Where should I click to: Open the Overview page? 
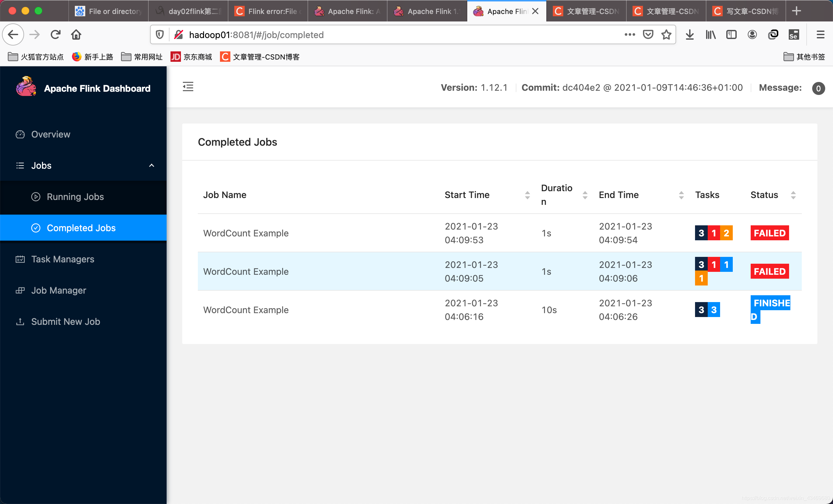83,134
